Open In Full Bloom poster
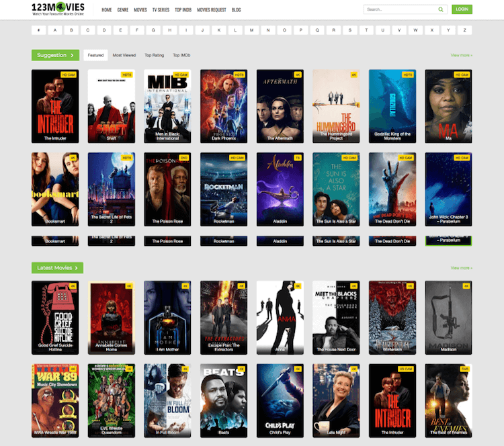Image resolution: width=504 pixels, height=446 pixels. [x=167, y=401]
